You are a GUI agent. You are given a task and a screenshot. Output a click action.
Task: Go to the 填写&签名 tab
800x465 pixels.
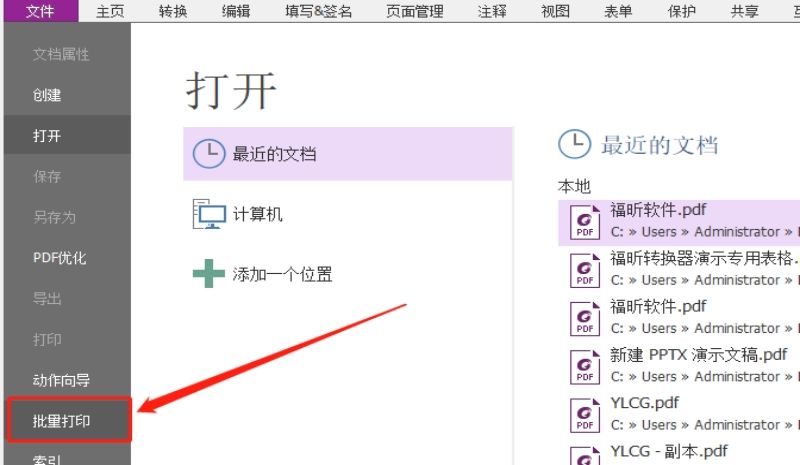coord(318,11)
